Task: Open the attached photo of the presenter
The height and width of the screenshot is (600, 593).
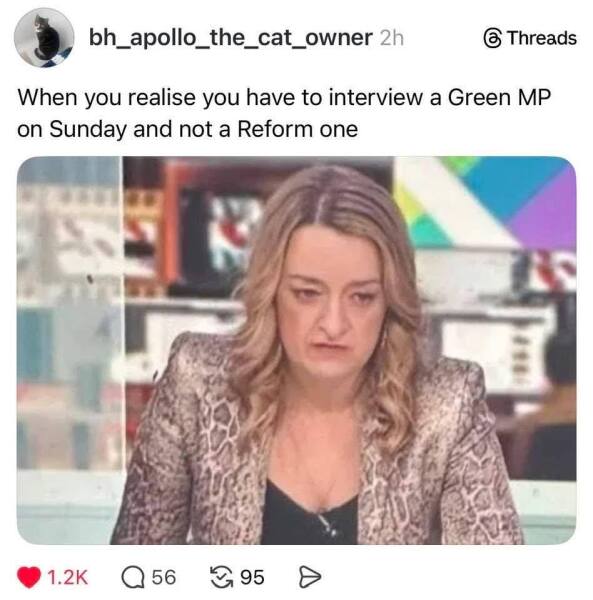Action: click(x=296, y=350)
